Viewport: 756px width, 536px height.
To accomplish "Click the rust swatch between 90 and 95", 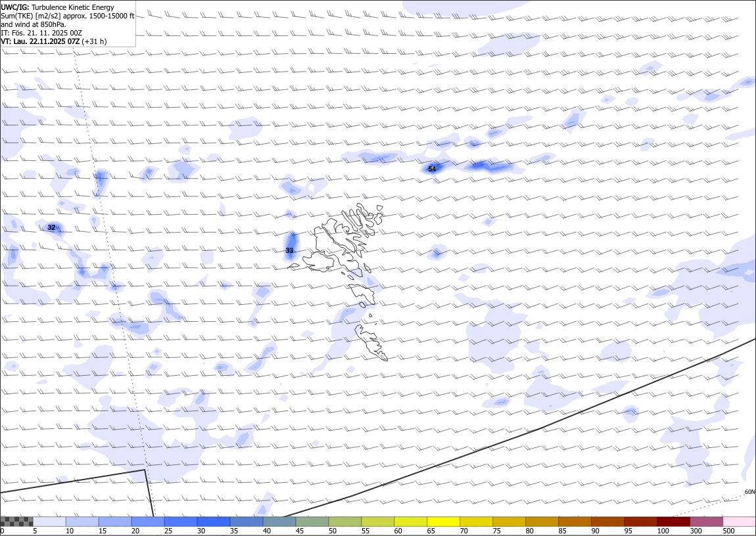I will click(607, 522).
